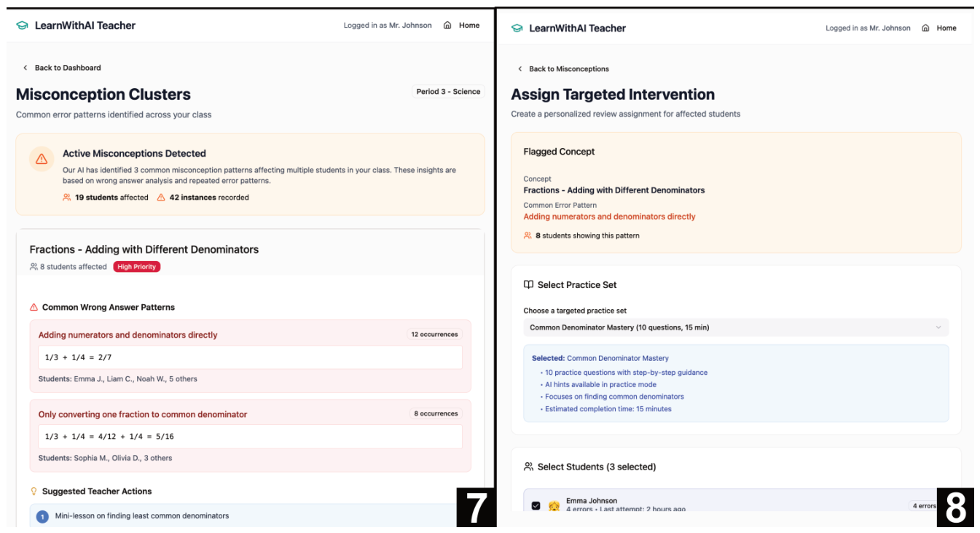980x533 pixels.
Task: Click the Home house icon in left panel
Action: point(447,26)
